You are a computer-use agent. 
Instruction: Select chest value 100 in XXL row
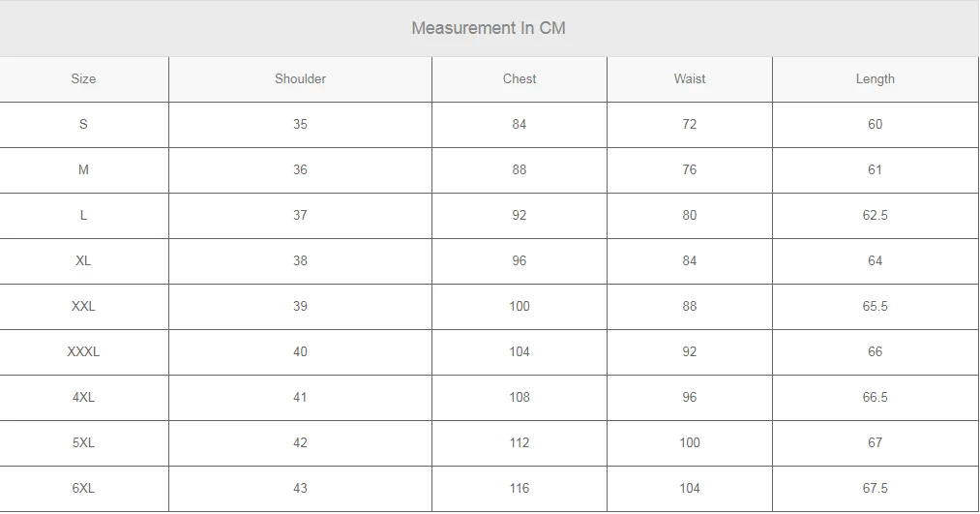pos(520,307)
